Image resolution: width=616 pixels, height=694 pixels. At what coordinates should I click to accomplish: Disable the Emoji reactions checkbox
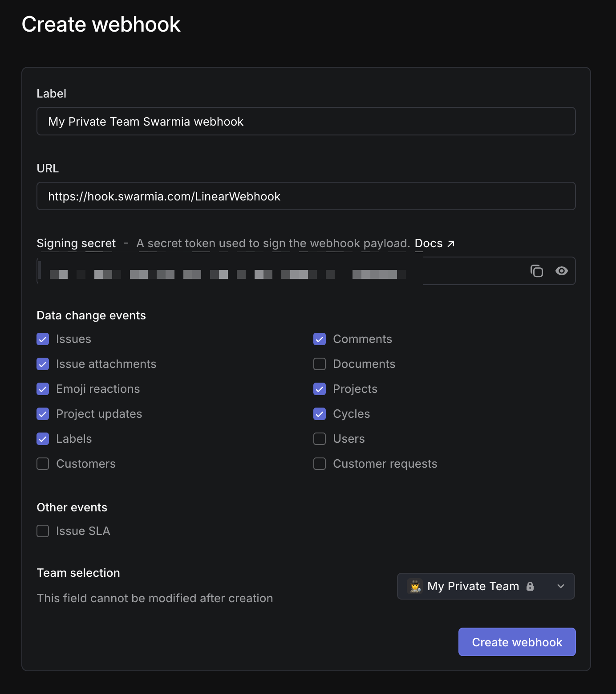[43, 389]
